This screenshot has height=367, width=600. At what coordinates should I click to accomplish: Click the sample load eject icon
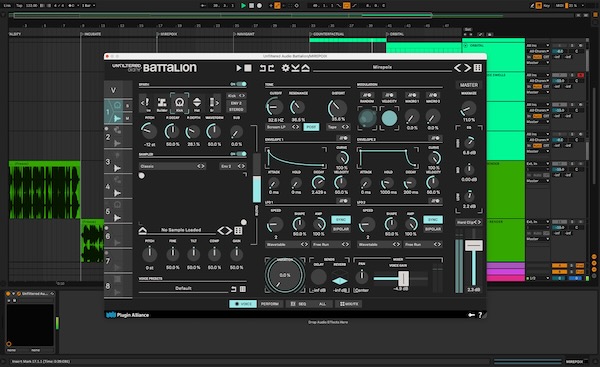click(142, 230)
